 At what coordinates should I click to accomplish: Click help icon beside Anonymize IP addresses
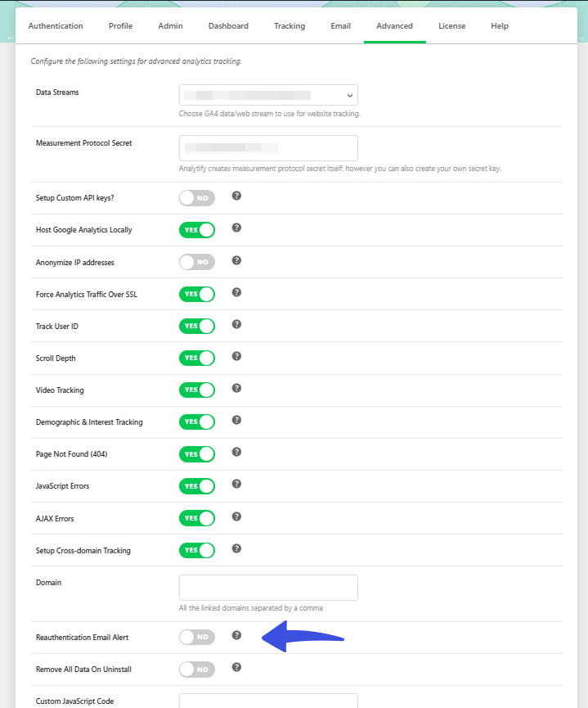click(x=236, y=260)
